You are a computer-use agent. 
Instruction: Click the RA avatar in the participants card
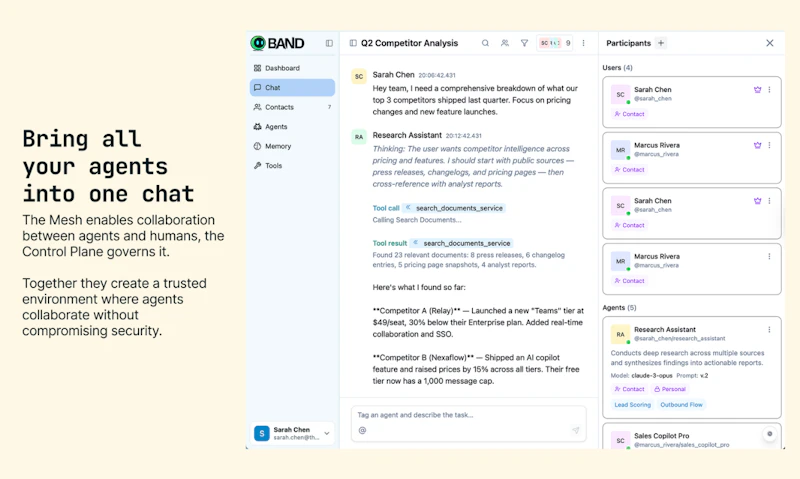coord(620,335)
